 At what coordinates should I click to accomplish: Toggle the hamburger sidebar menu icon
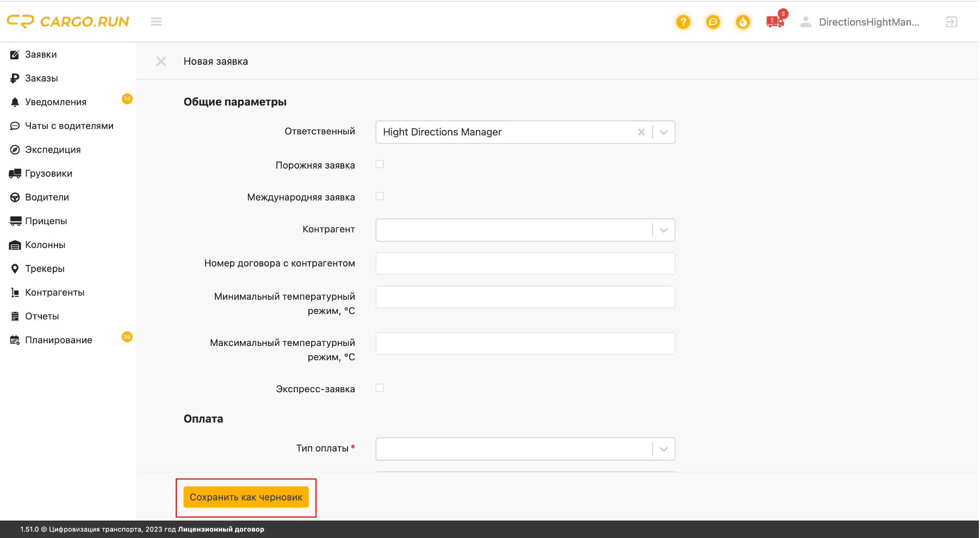(157, 22)
